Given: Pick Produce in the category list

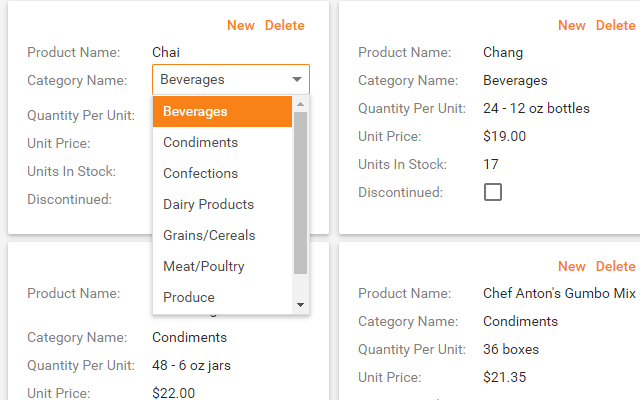Looking at the screenshot, I should coord(222,297).
